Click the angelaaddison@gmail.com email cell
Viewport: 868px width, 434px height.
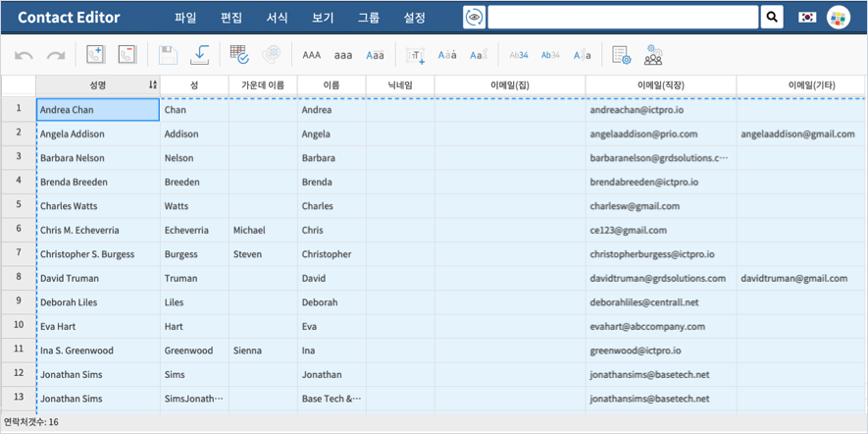[x=802, y=134]
